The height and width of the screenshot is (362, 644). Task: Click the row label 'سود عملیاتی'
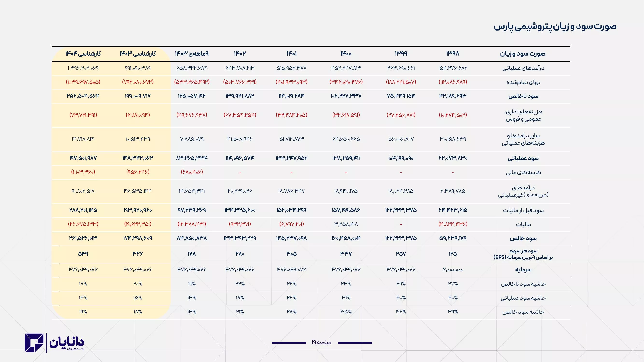[x=523, y=158]
